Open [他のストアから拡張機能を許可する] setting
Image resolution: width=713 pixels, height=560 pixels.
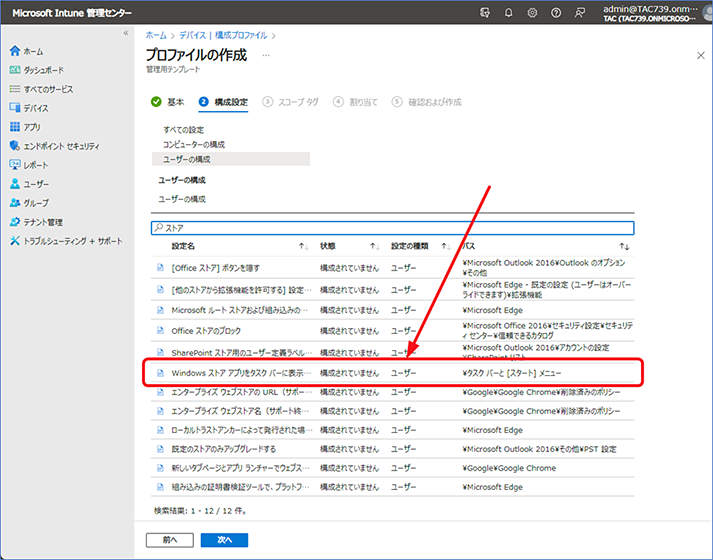[x=241, y=290]
